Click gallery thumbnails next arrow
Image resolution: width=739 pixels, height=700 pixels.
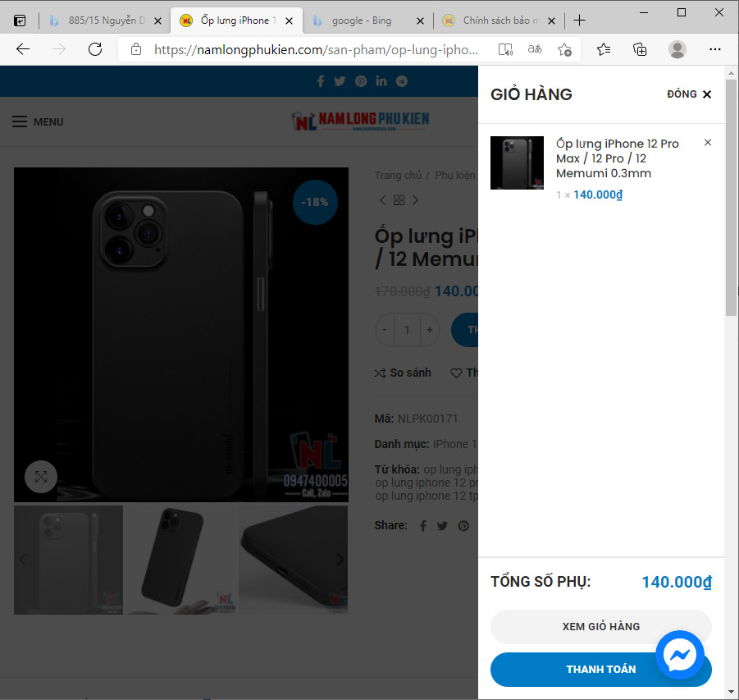click(x=340, y=560)
